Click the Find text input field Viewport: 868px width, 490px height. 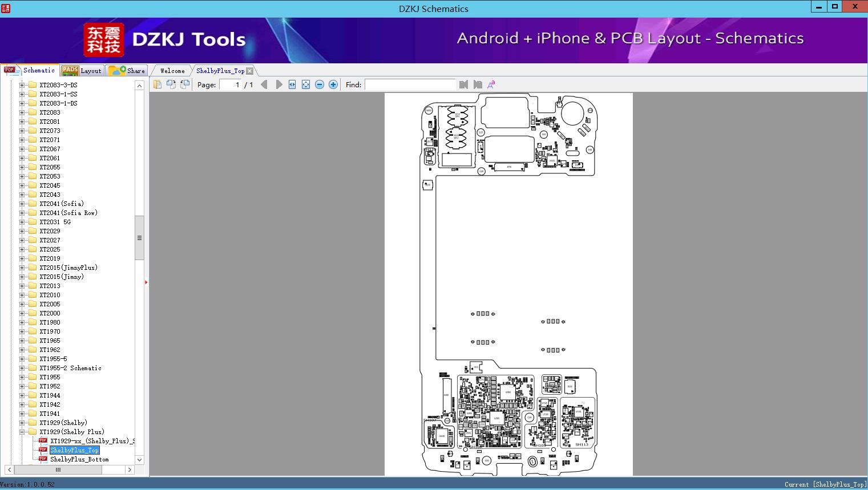point(410,84)
